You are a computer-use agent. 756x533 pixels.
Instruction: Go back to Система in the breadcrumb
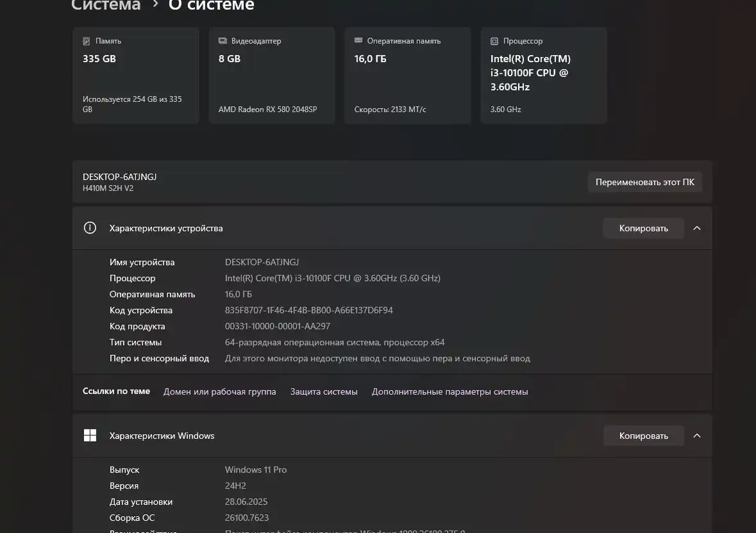pyautogui.click(x=106, y=6)
